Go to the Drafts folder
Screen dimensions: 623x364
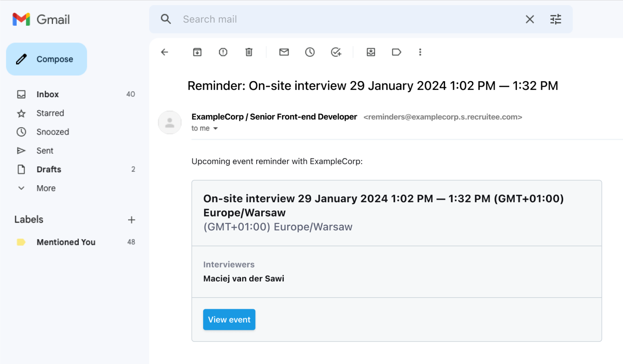click(x=49, y=169)
